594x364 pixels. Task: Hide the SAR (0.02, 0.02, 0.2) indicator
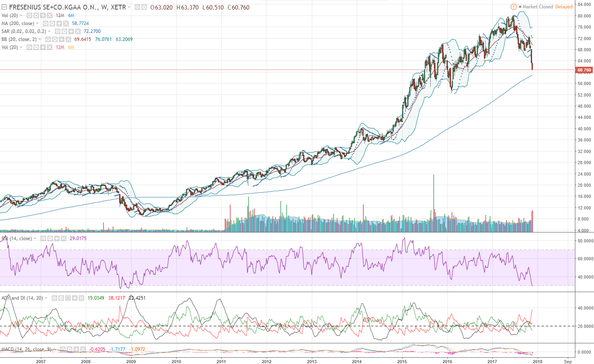57,31
